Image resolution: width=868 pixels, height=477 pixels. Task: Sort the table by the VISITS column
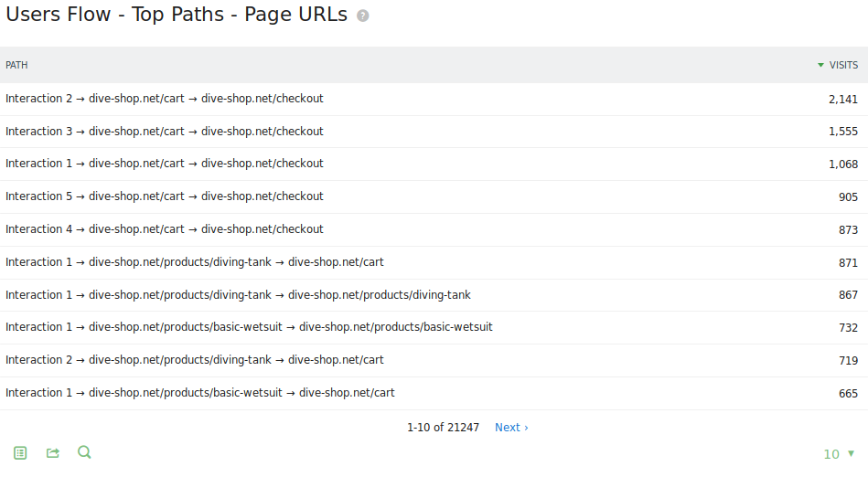coord(842,65)
